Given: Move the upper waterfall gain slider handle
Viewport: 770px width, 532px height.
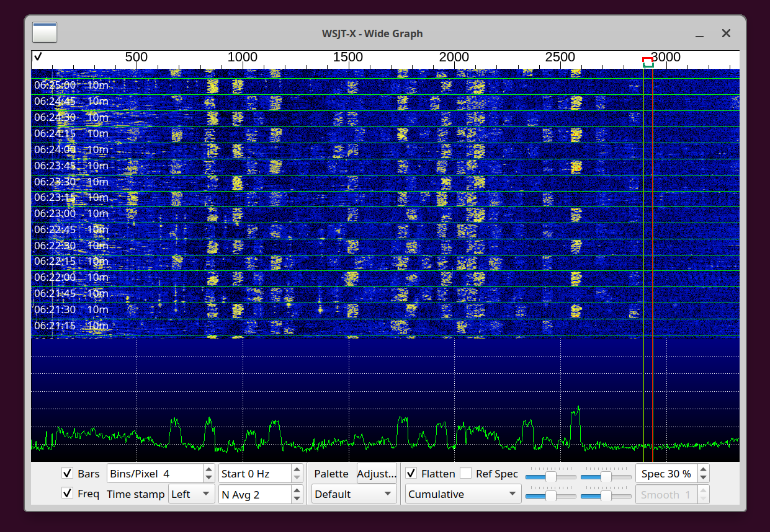Looking at the screenshot, I should 551,477.
